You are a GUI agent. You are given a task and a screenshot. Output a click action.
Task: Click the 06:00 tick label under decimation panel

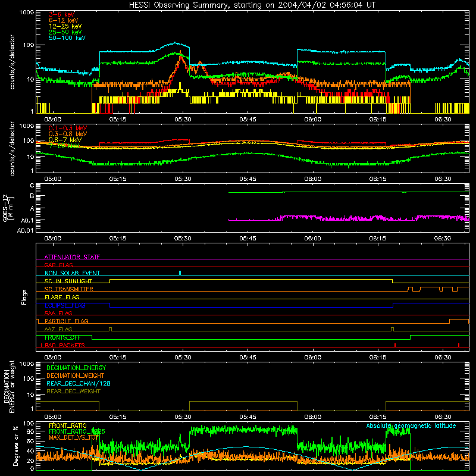click(313, 417)
